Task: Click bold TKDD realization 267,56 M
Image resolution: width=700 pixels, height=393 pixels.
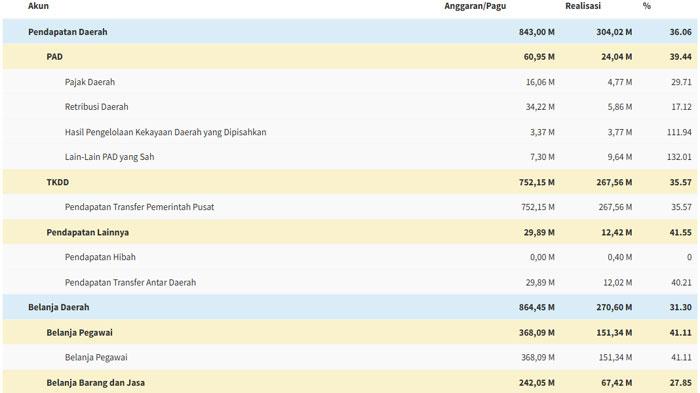Action: coord(614,182)
